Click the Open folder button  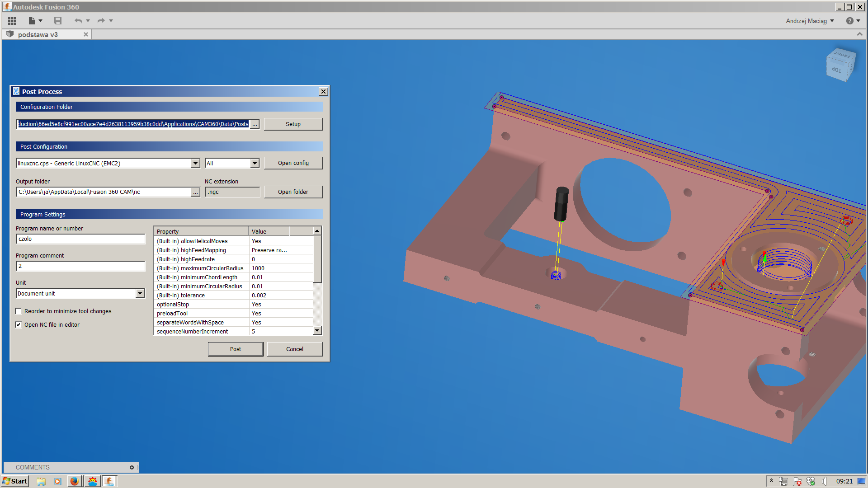[293, 192]
